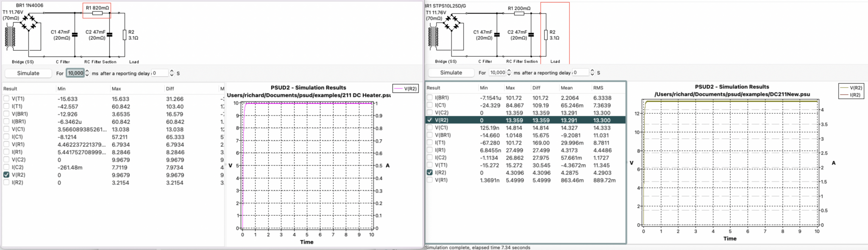Enable V(BR1) trace in 211 DC Heater results
Image resolution: width=868 pixels, height=250 pixels.
6,114
